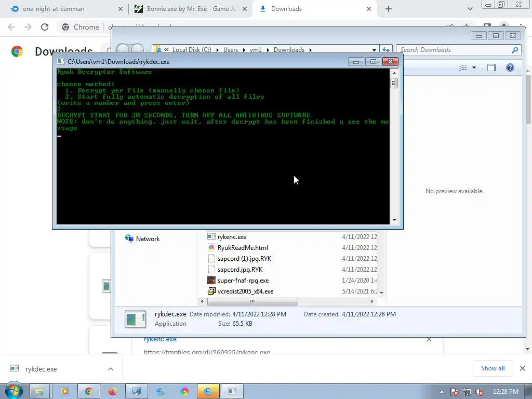Expand the breadcrumb arrow after Local Disk (C:)
Viewport: 532px width, 399px height.
pyautogui.click(x=218, y=50)
